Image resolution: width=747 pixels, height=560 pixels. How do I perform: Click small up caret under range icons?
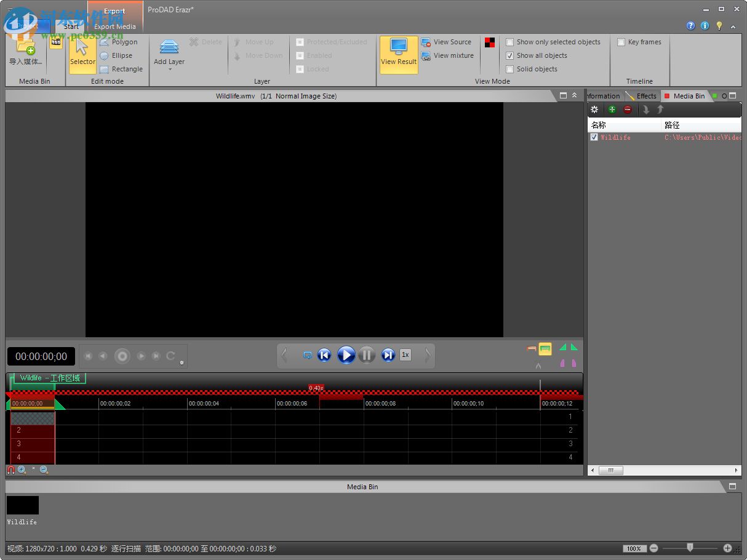click(x=538, y=366)
